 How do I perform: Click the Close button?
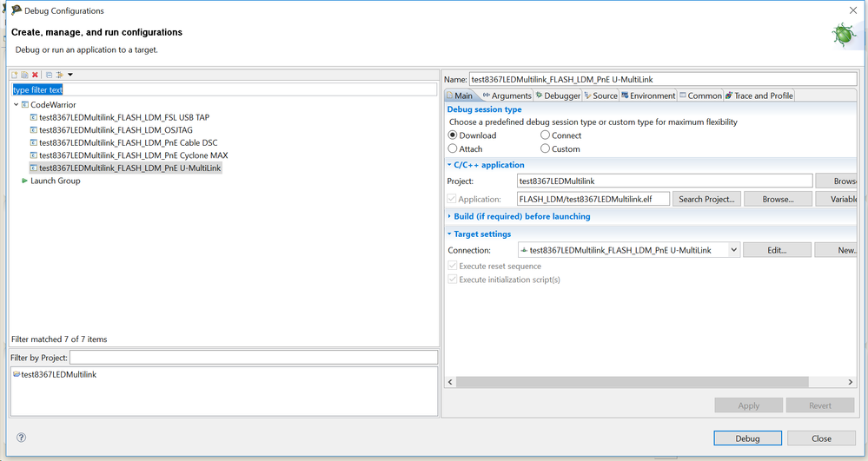tap(821, 438)
